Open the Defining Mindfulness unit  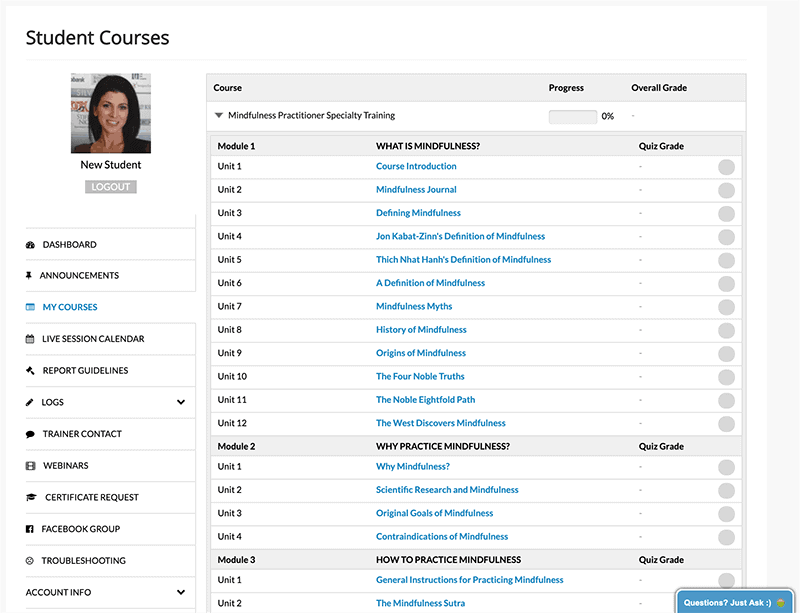click(418, 213)
